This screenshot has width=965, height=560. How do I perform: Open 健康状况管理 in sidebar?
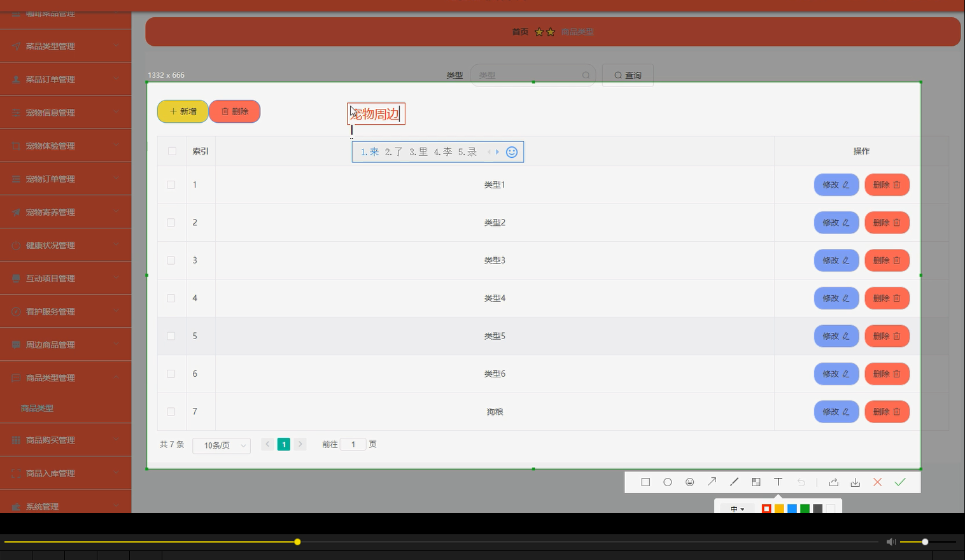click(x=66, y=245)
